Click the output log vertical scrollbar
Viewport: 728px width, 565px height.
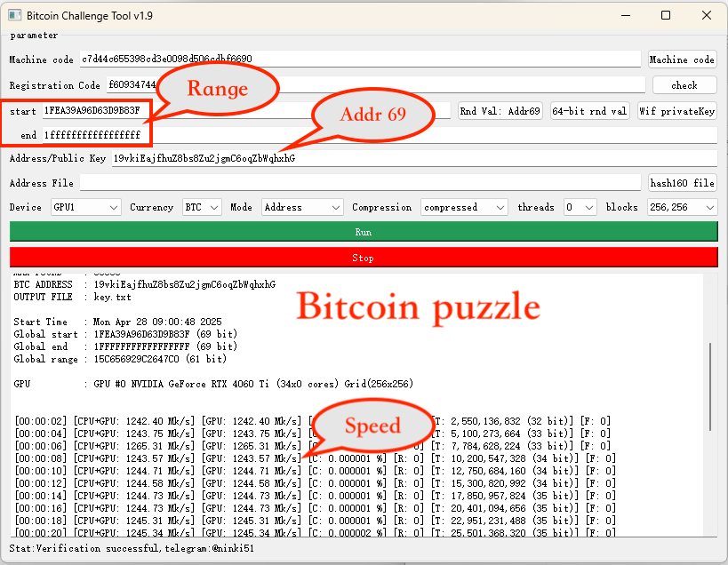point(710,386)
